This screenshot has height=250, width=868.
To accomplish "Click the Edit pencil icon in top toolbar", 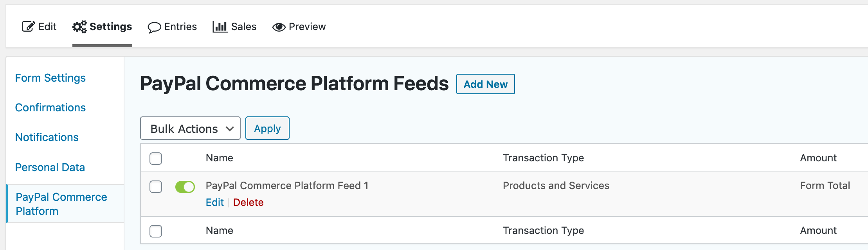I will (x=28, y=27).
